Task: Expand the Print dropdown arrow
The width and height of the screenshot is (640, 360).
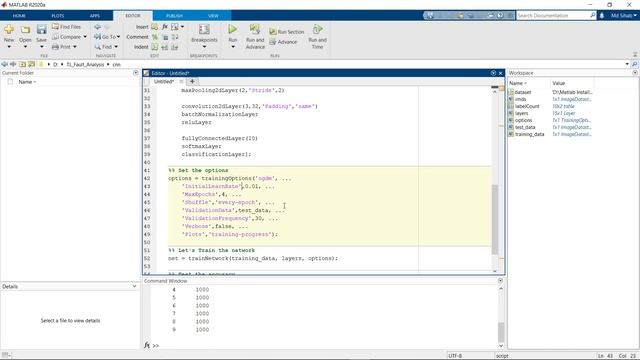Action: point(75,47)
